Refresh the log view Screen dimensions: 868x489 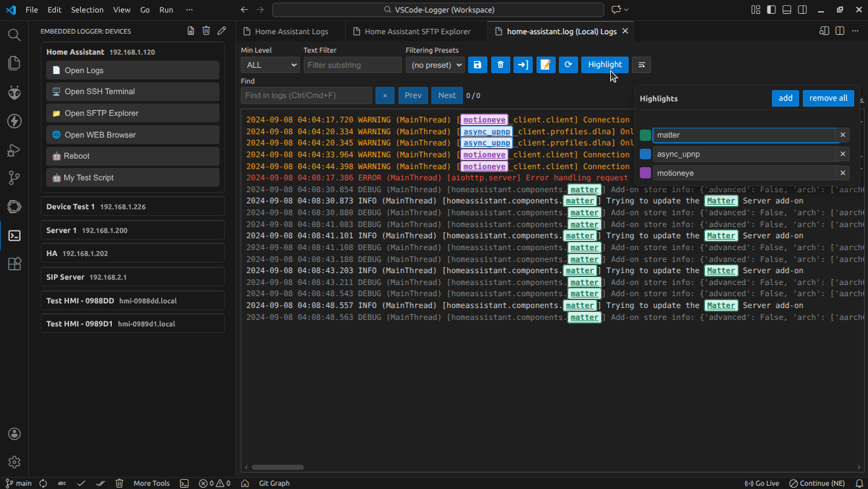[568, 64]
